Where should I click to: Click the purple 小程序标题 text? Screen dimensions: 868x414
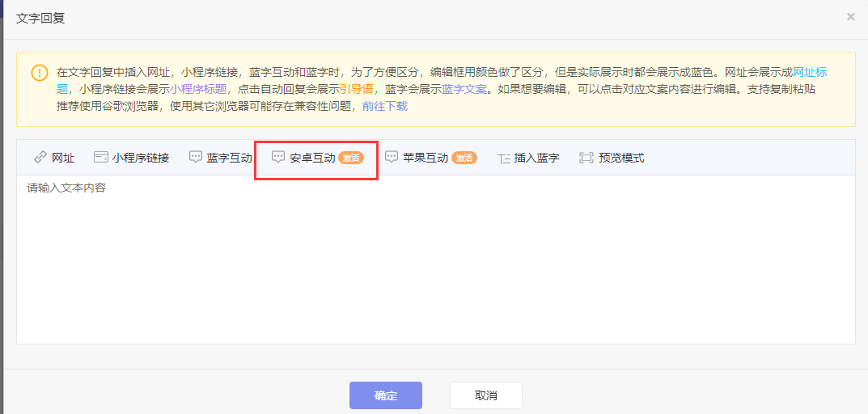click(198, 89)
